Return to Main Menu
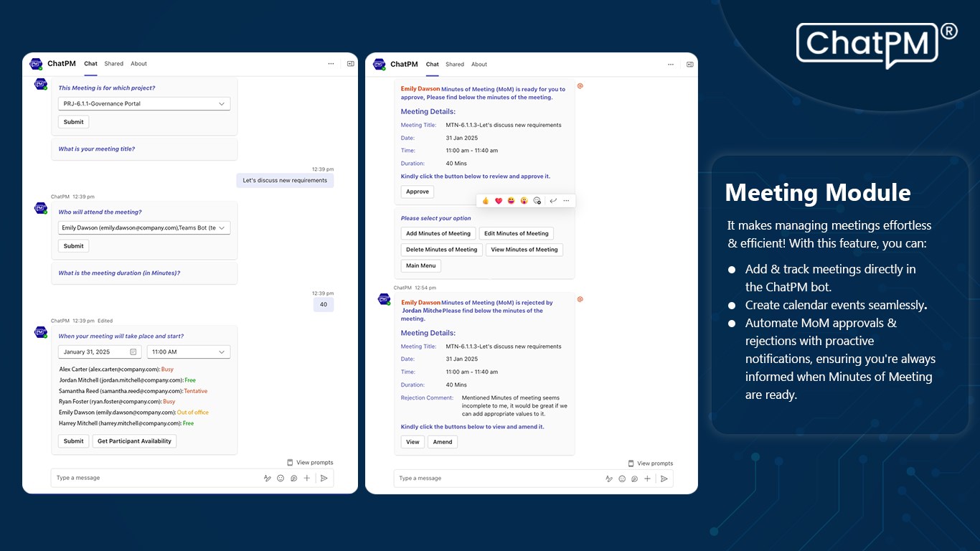Viewport: 980px width, 551px height. click(x=421, y=265)
